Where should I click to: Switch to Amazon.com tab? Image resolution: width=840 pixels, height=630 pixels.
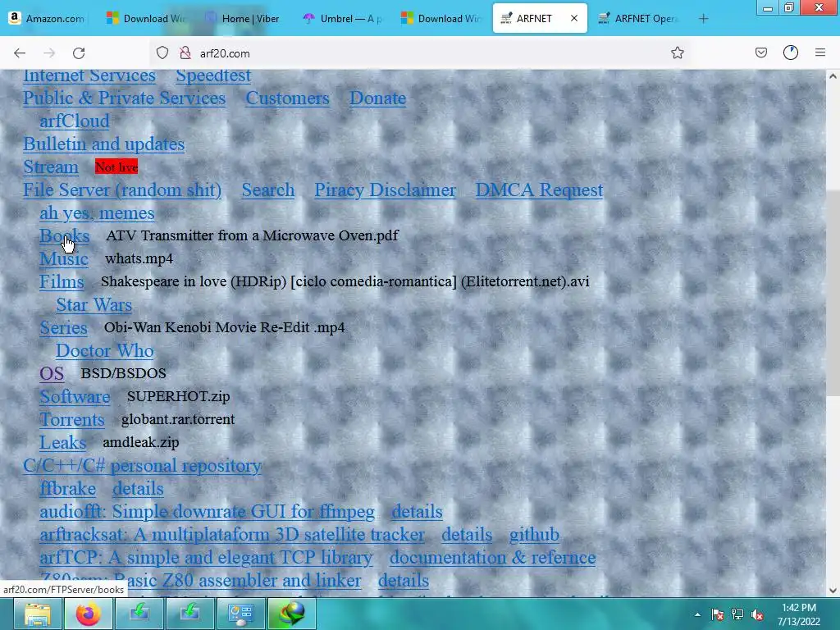click(x=48, y=18)
